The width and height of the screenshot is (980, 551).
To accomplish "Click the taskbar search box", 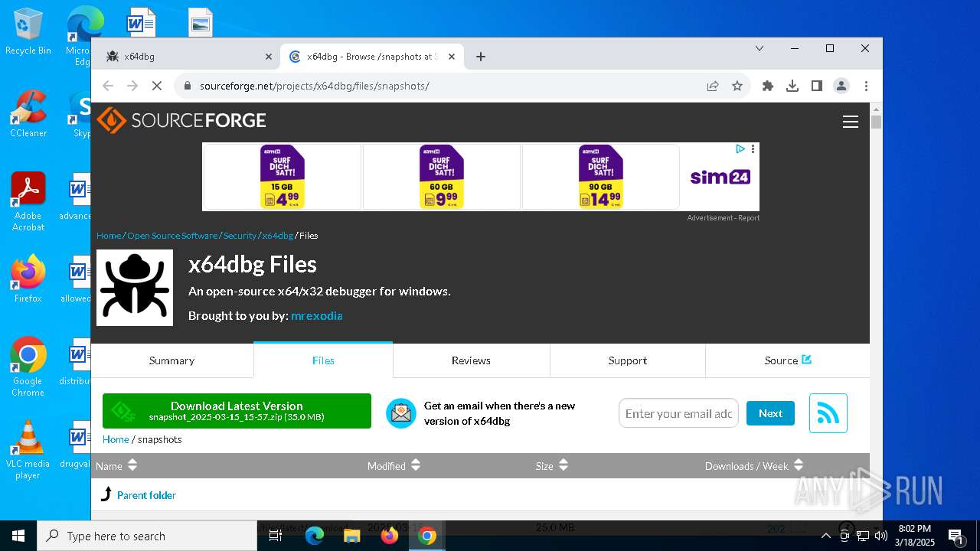I will point(147,536).
